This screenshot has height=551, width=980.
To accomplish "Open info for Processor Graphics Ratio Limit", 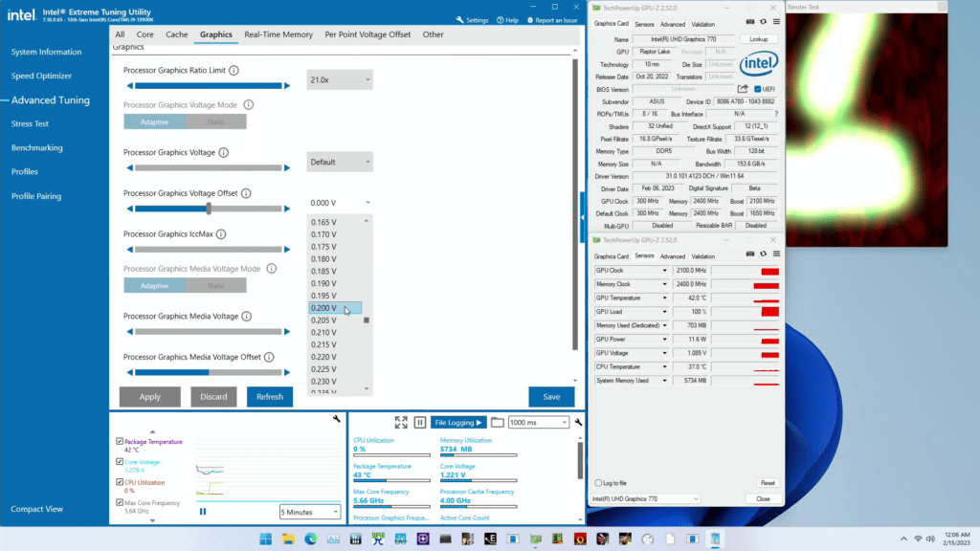I will (x=234, y=71).
